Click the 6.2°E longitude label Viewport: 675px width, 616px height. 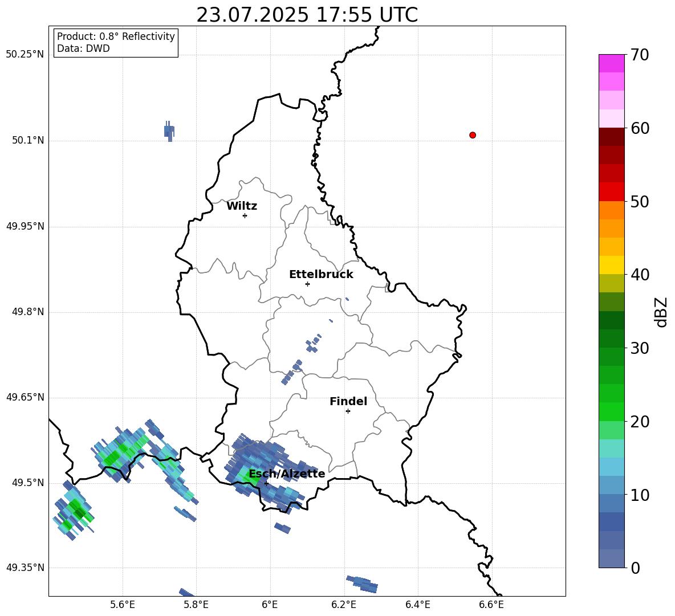[344, 605]
